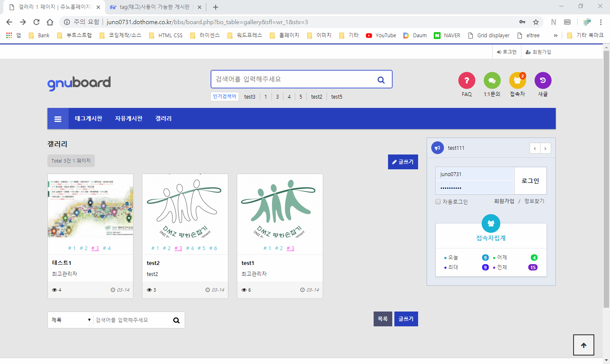Open the hamburger menu in navigation bar
The width and height of the screenshot is (610, 364).
tap(58, 119)
